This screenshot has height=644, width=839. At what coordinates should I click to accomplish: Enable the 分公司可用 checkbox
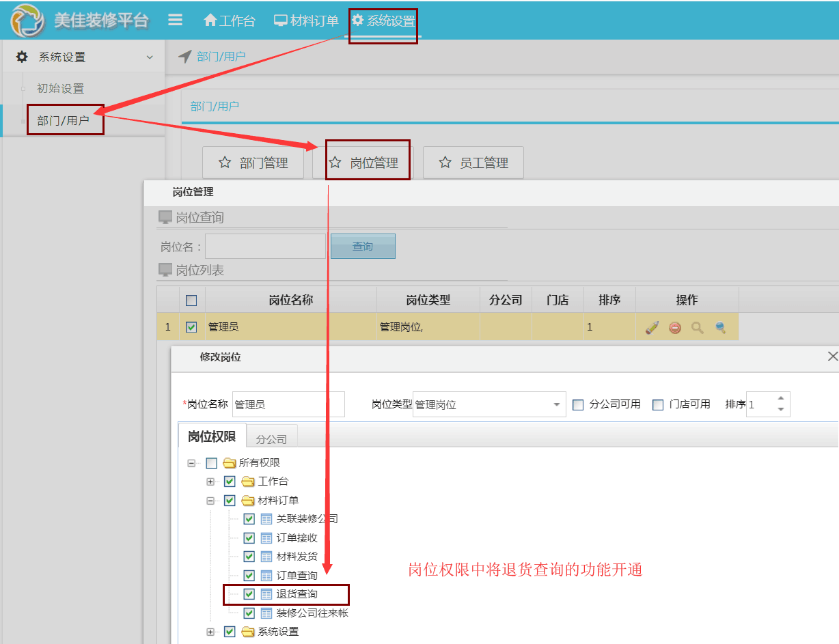578,404
